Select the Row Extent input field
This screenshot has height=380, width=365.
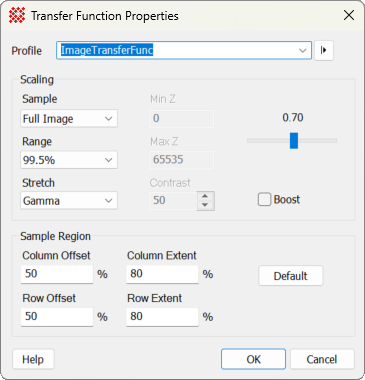click(x=162, y=317)
